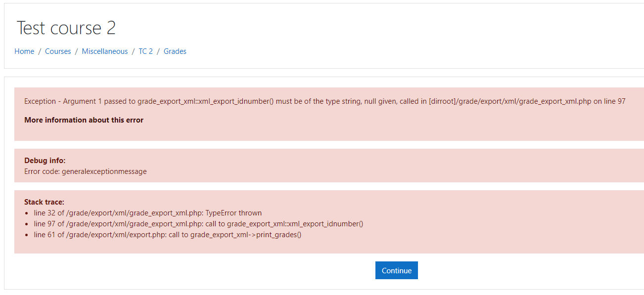Go to the Courses breadcrumb
Image resolution: width=644 pixels, height=295 pixels.
coord(58,51)
